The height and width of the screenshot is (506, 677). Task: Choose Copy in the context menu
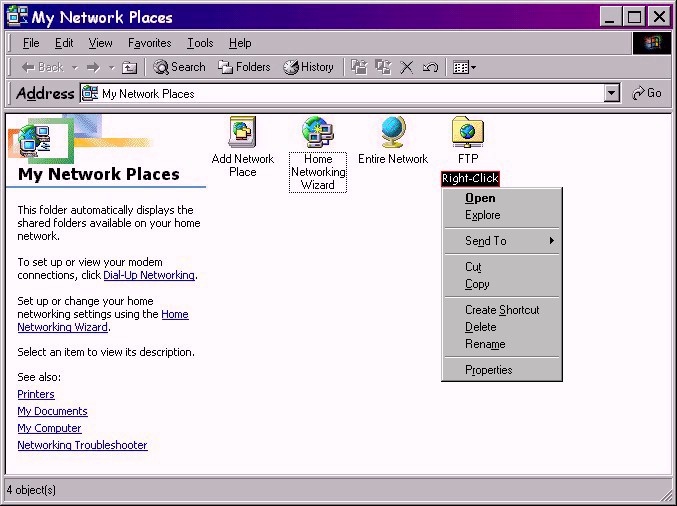tap(502, 284)
